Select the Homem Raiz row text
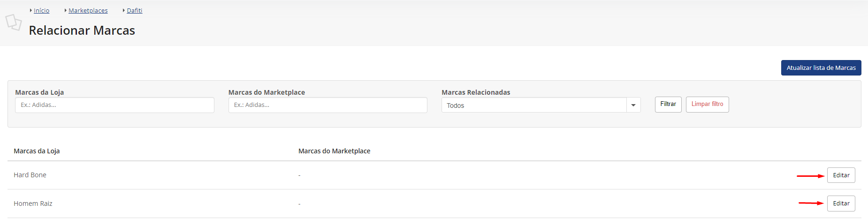This screenshot has width=868, height=219. [33, 204]
